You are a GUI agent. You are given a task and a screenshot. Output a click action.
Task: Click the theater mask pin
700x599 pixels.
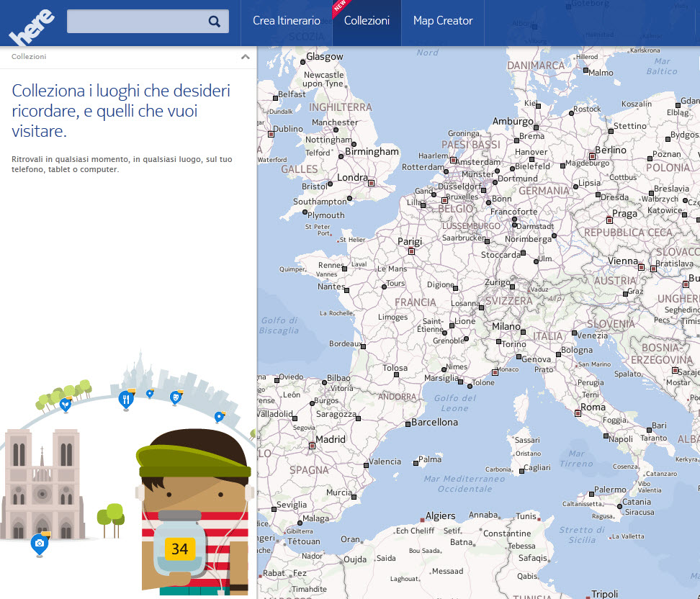pyautogui.click(x=175, y=397)
